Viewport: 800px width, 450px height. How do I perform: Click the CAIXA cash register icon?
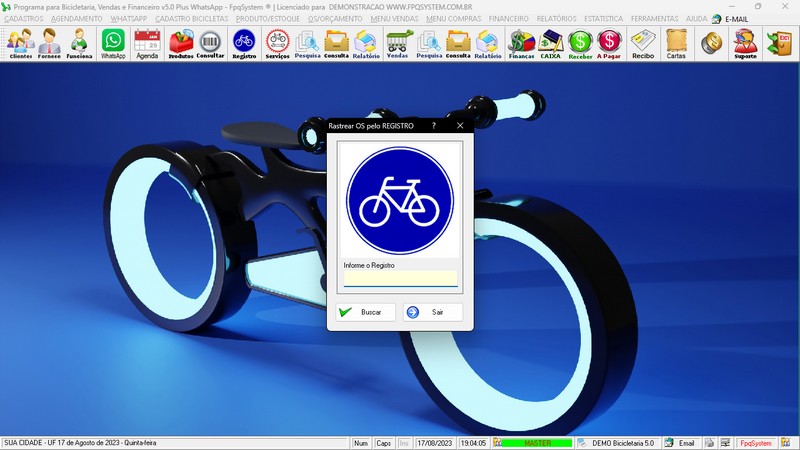click(550, 43)
